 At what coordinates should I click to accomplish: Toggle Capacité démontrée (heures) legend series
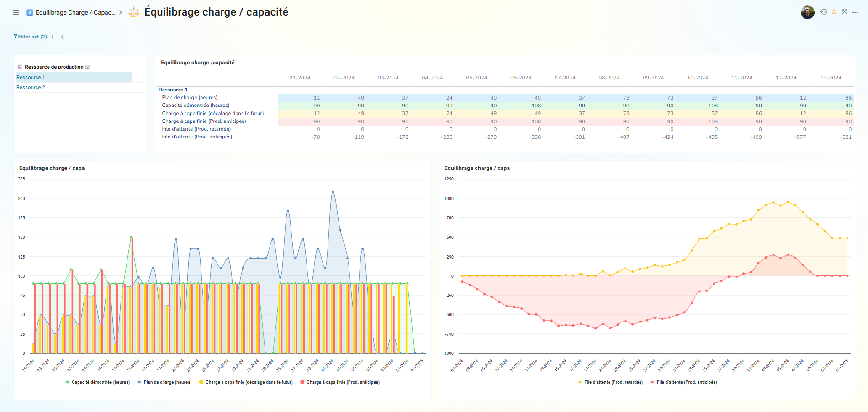click(97, 382)
